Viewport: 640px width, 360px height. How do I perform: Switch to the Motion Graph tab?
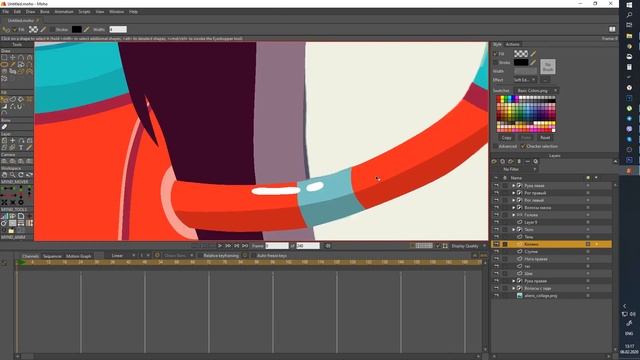(78, 256)
